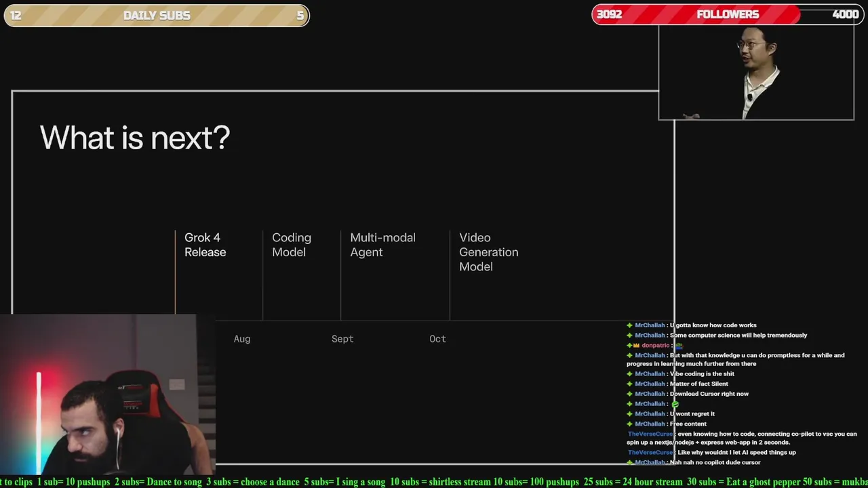Click the crown badge beside donpatric
The height and width of the screenshot is (488, 868).
[x=637, y=346]
